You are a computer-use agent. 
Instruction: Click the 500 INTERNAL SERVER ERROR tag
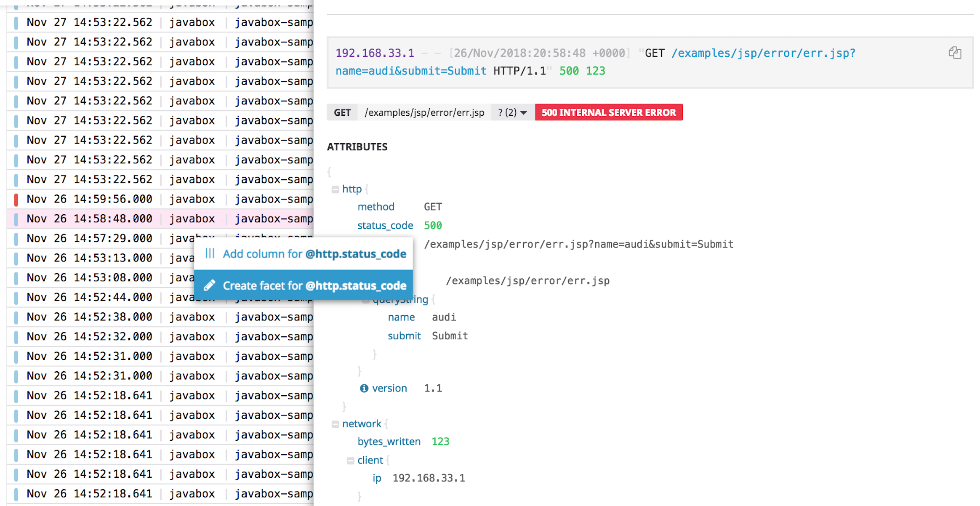pyautogui.click(x=608, y=112)
